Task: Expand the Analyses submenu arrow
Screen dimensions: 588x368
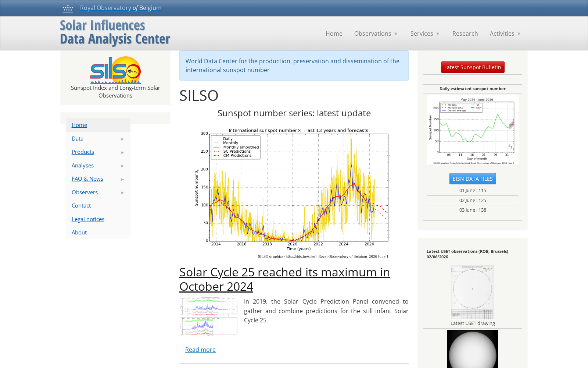Action: coord(123,166)
